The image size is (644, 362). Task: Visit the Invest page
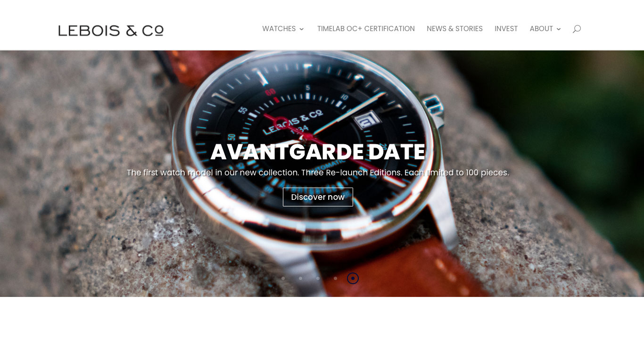pos(506,29)
